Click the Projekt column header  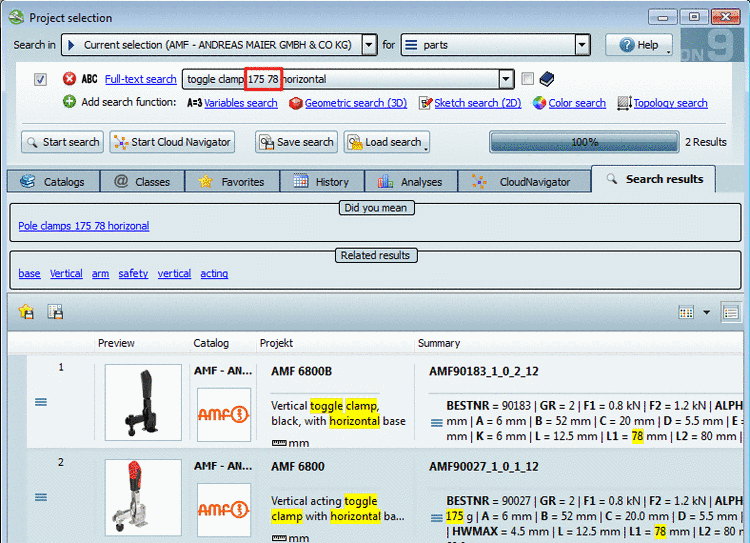pos(276,343)
